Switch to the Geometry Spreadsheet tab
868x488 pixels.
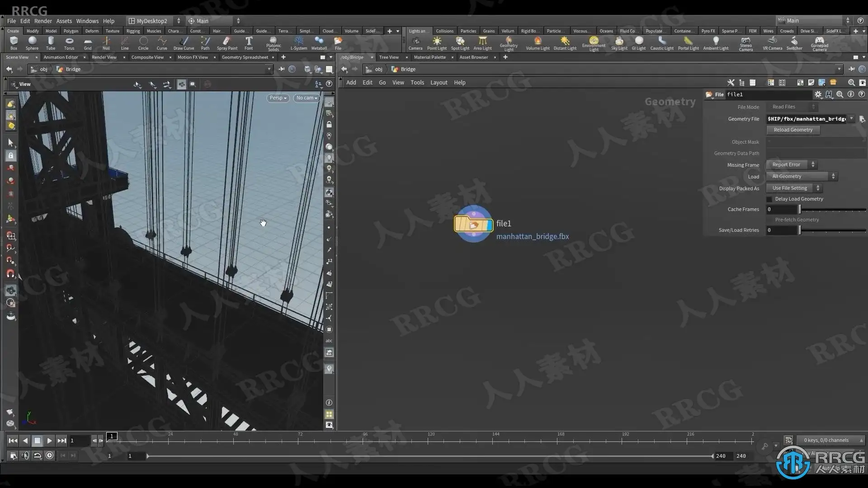pos(245,57)
